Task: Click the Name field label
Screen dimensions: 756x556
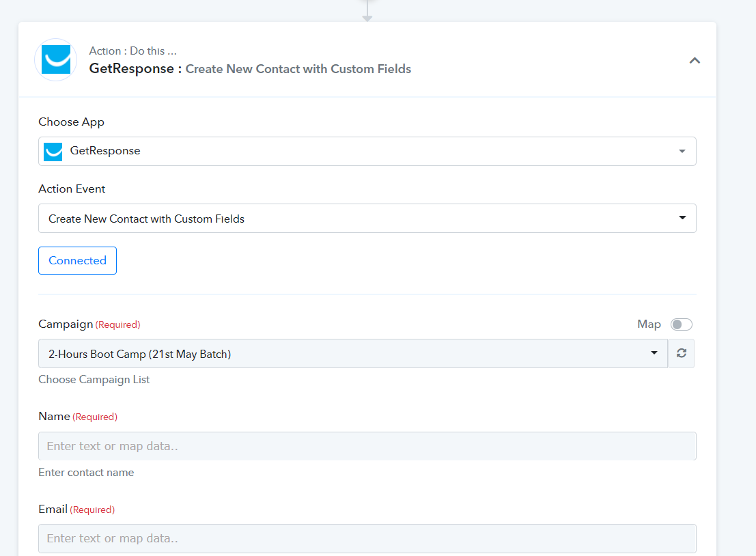Action: coord(54,416)
